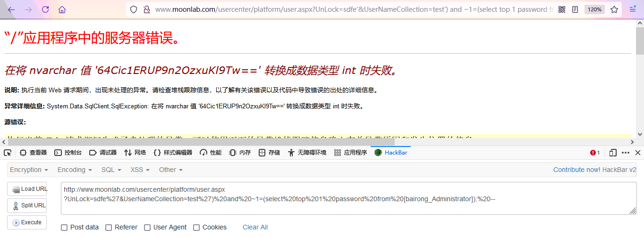Open the SQL dropdown menu
The width and height of the screenshot is (644, 237).
pyautogui.click(x=111, y=170)
